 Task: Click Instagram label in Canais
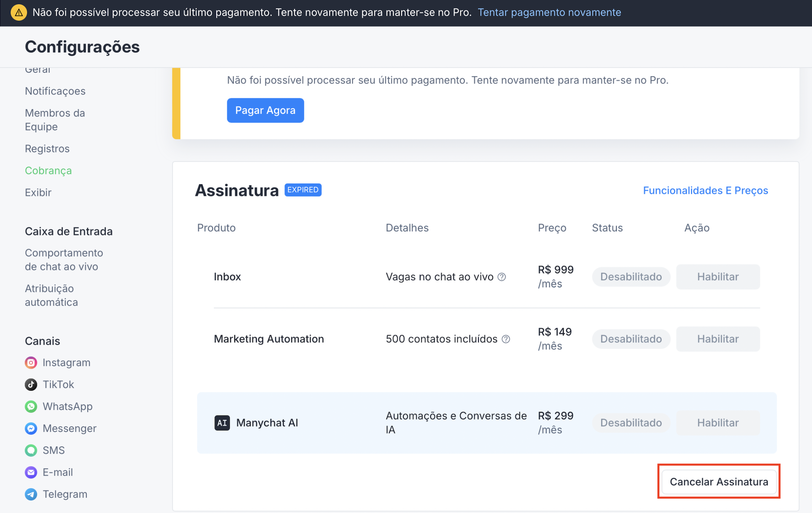pos(66,363)
